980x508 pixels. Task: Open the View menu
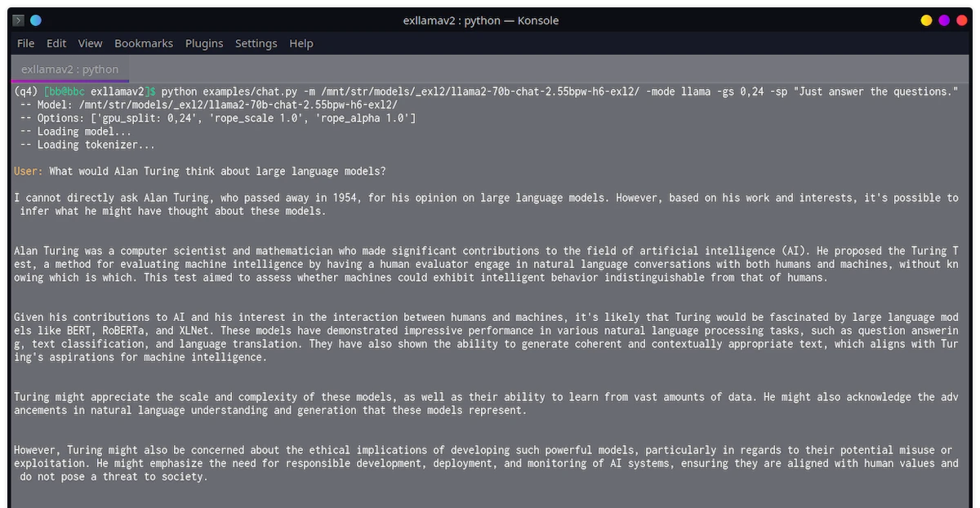coord(90,43)
